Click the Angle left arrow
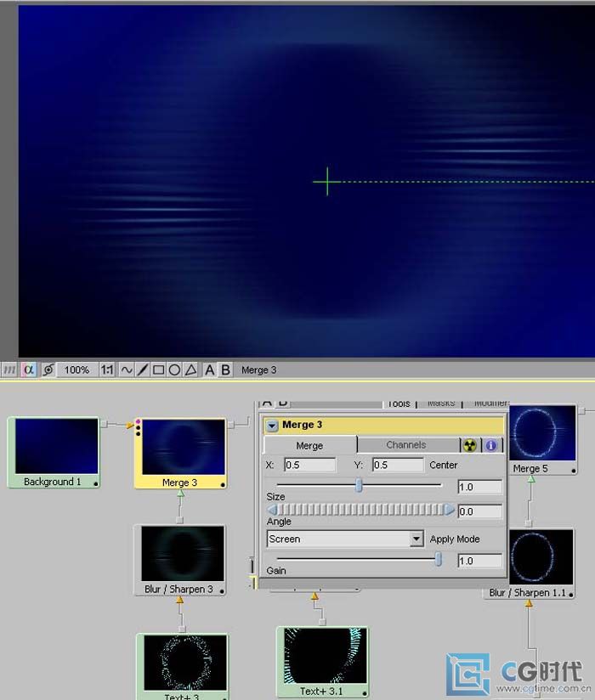The image size is (595, 700). [272, 510]
